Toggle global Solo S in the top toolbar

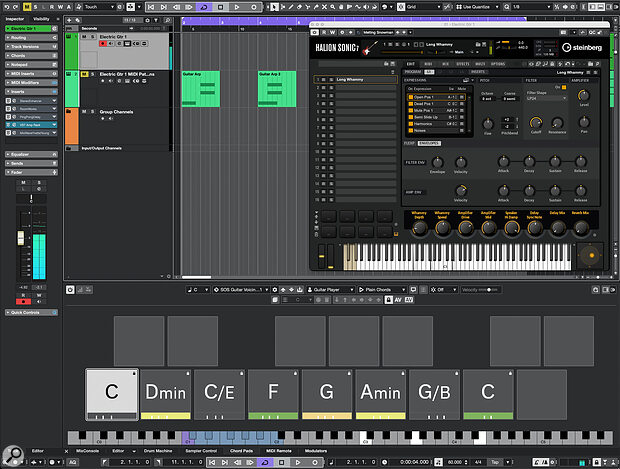(35, 7)
